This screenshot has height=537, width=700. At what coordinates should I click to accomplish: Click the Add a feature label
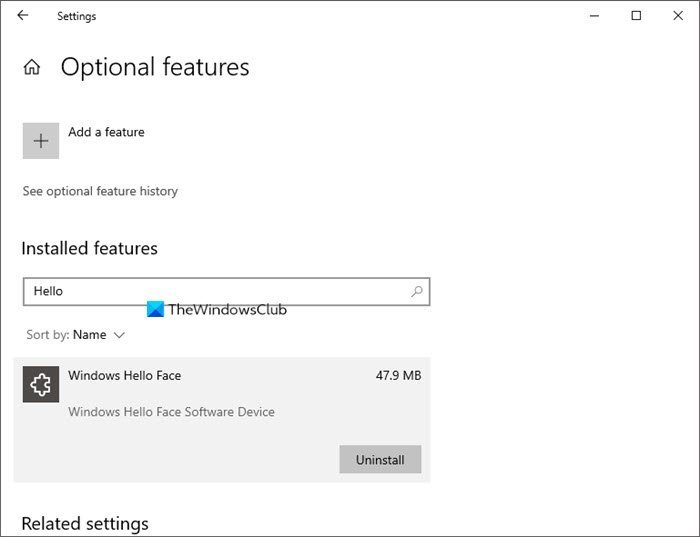point(106,132)
